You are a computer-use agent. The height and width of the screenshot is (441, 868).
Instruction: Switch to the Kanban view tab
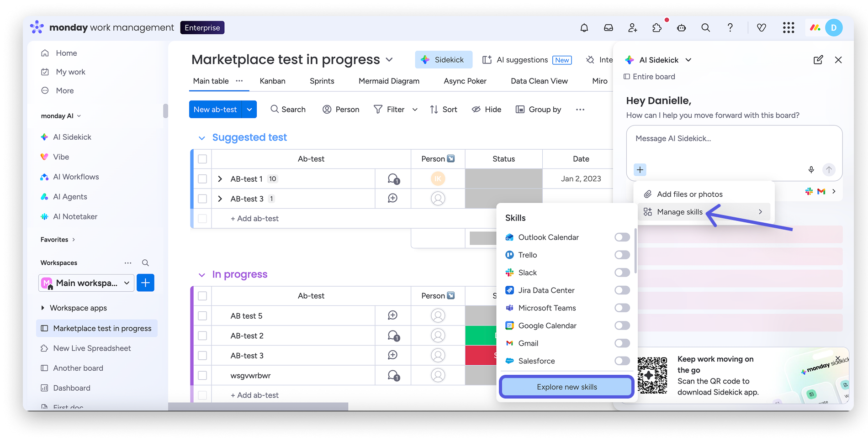point(273,81)
